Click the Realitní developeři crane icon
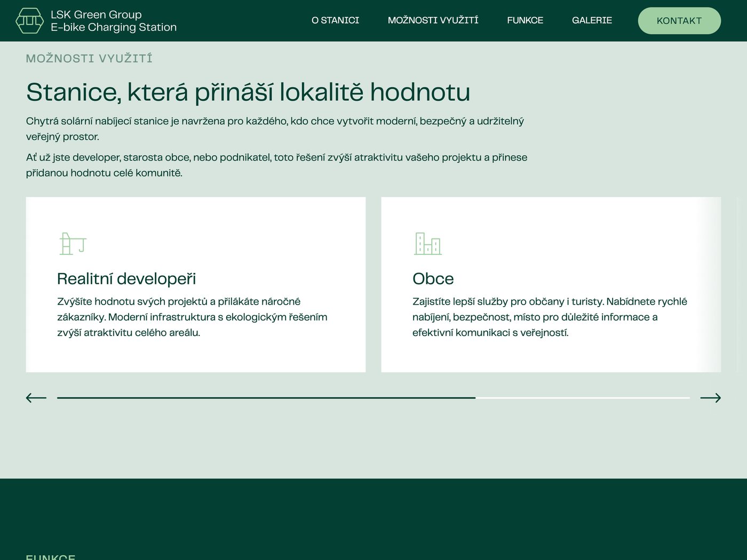Screen dimensions: 747x560 73,244
